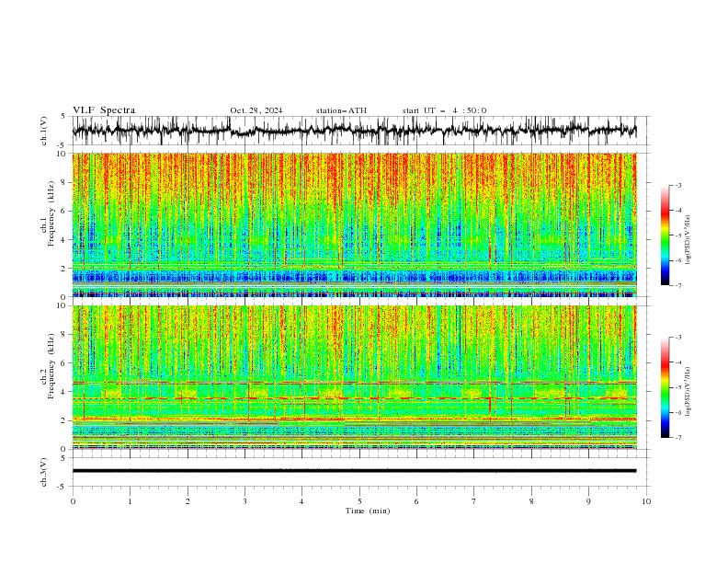Click ch.1 frequency axis tick "2"

(64, 268)
